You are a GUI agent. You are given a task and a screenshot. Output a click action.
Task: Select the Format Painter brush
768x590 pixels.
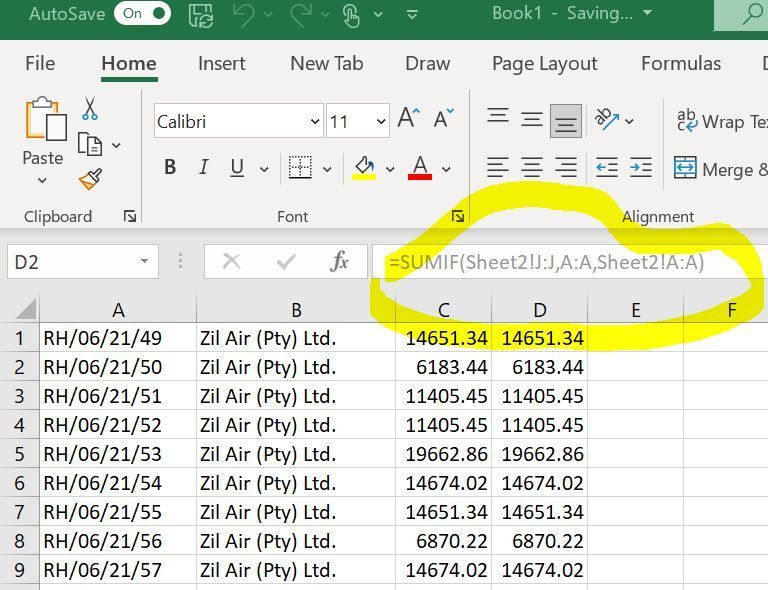pyautogui.click(x=91, y=179)
